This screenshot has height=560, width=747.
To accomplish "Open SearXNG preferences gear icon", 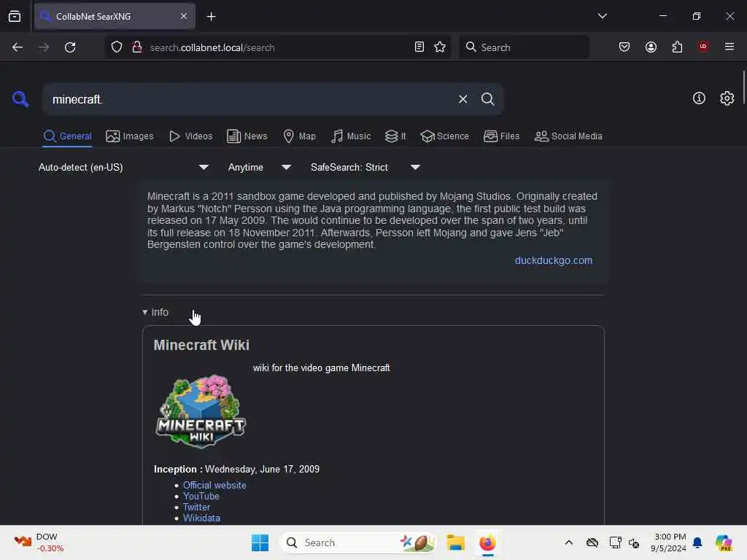I will [x=727, y=98].
